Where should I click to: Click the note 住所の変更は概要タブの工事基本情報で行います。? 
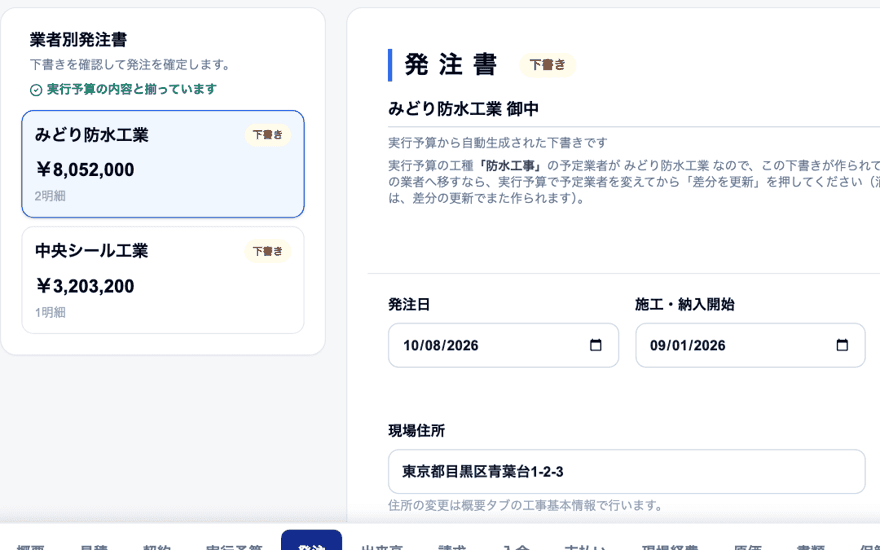[x=525, y=506]
